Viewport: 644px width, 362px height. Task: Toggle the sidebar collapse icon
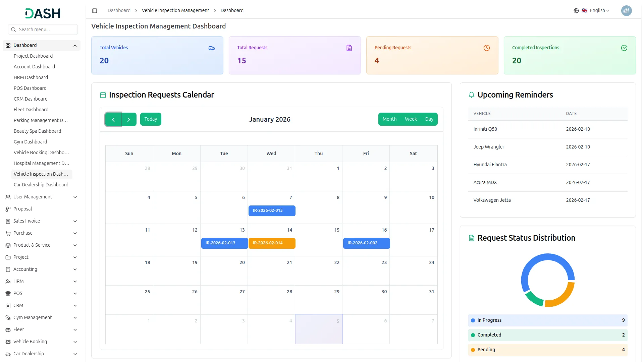[x=95, y=11]
